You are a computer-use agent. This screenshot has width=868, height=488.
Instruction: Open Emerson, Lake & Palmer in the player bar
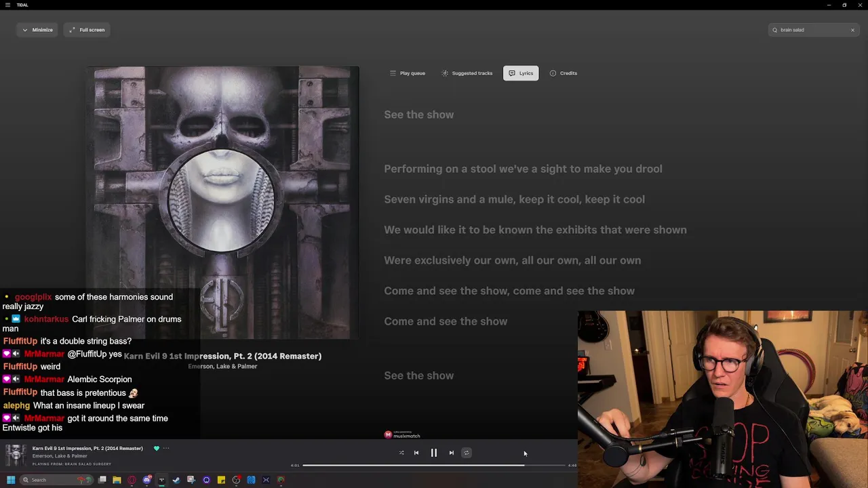point(60,456)
